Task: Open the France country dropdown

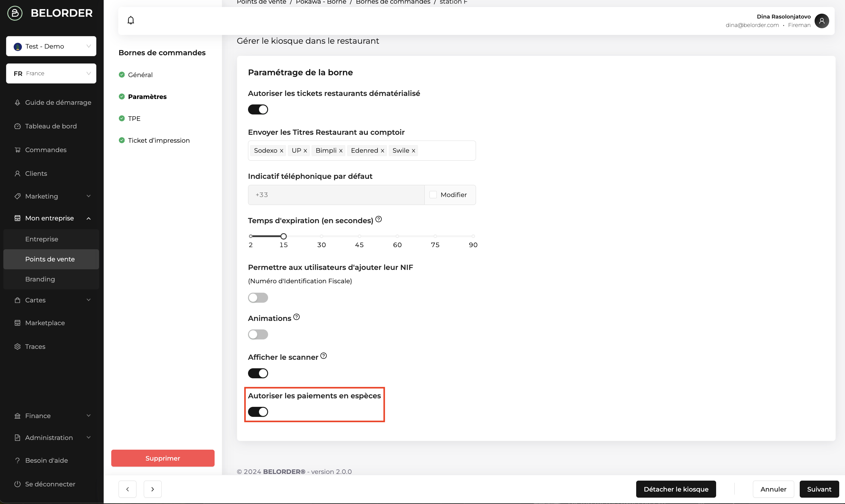Action: pos(51,73)
